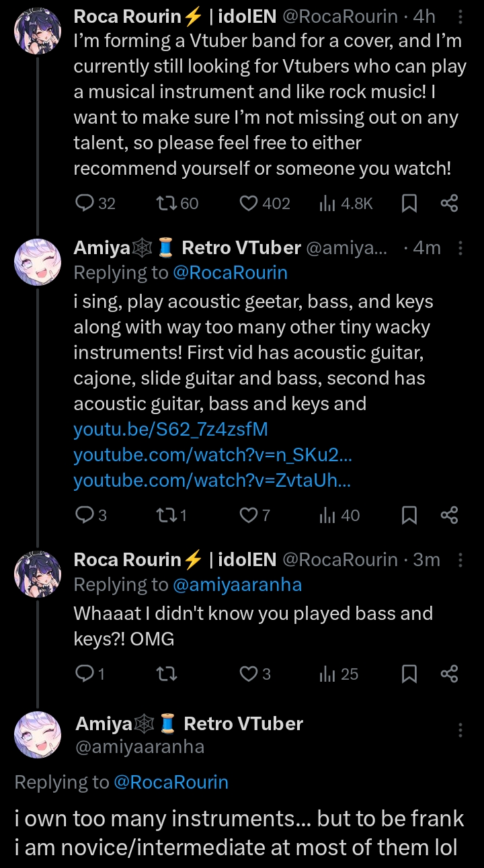
Task: Open Amiya's profile picture on bottom tweet
Action: pyautogui.click(x=38, y=734)
